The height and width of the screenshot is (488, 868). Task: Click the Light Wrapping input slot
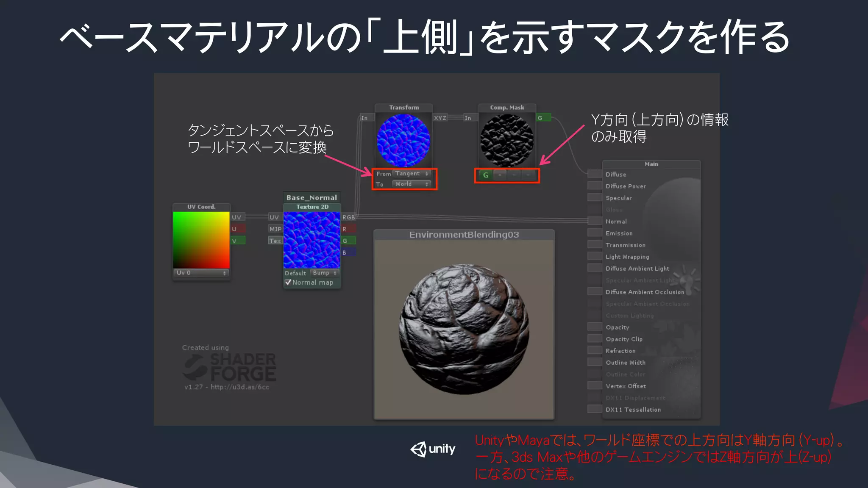[x=595, y=256]
